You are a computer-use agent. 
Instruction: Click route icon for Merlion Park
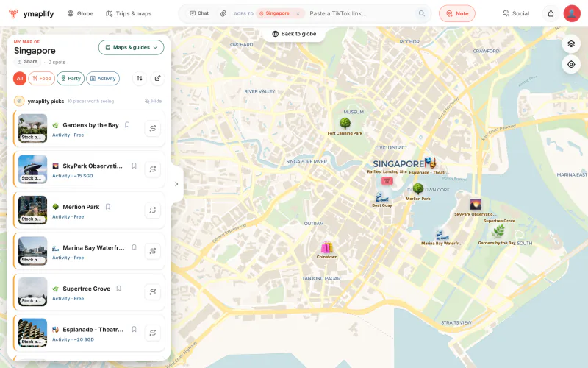coord(153,210)
